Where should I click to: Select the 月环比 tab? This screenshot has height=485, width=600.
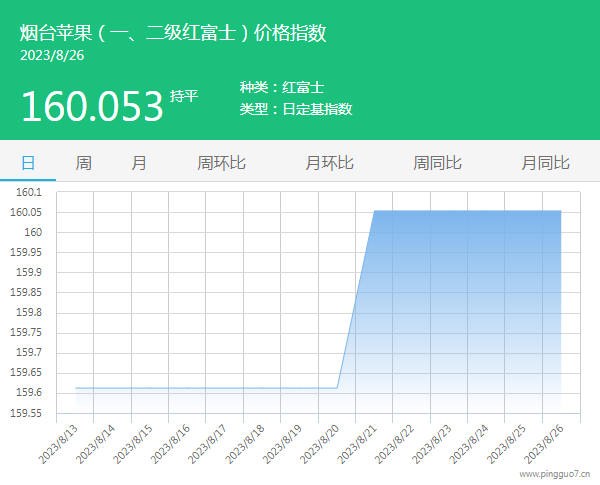329,162
